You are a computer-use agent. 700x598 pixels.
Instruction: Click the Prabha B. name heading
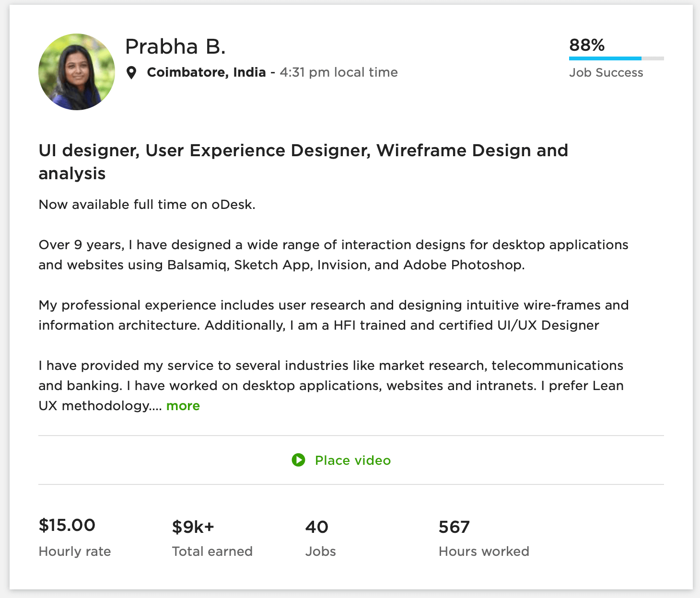point(175,46)
